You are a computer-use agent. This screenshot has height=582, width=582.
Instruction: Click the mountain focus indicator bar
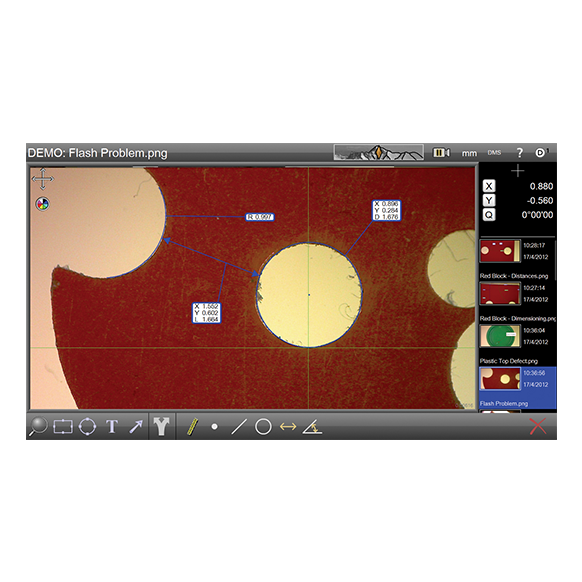(x=379, y=153)
